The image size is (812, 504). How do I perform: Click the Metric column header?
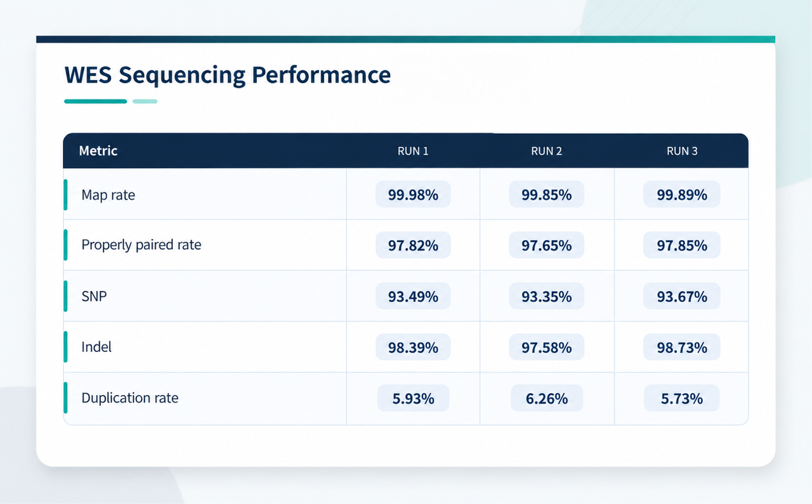tap(98, 151)
